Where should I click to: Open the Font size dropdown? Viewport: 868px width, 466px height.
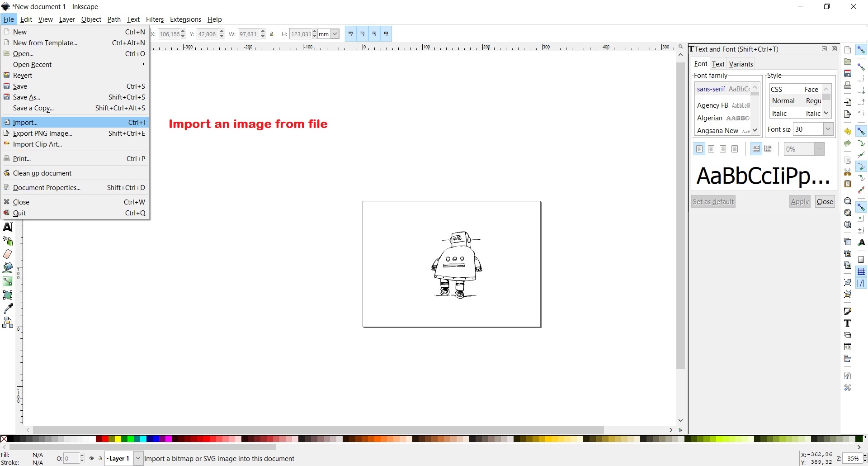pyautogui.click(x=828, y=129)
